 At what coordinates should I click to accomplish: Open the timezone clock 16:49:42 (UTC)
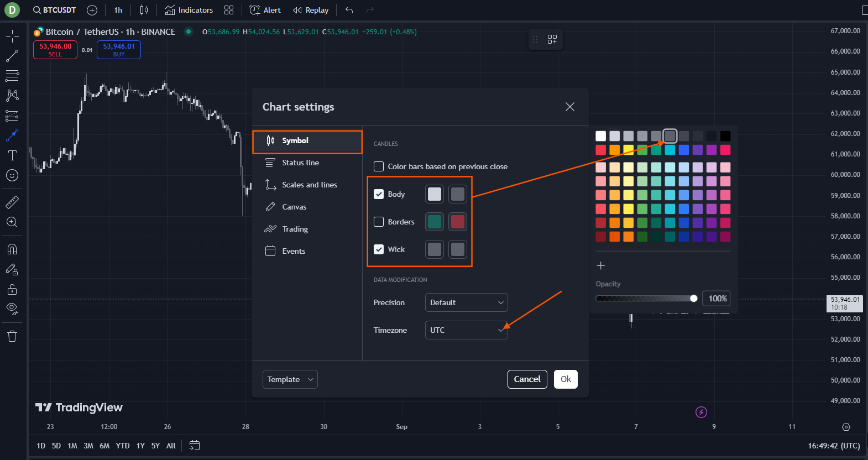pos(834,446)
